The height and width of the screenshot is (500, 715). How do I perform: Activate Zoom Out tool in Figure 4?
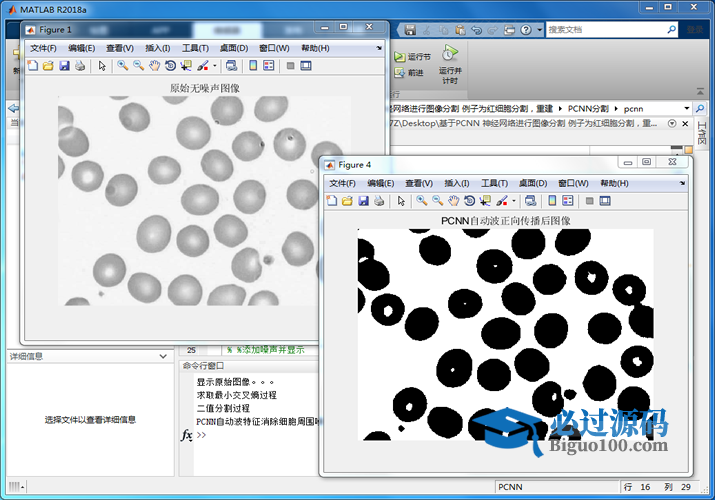point(437,201)
